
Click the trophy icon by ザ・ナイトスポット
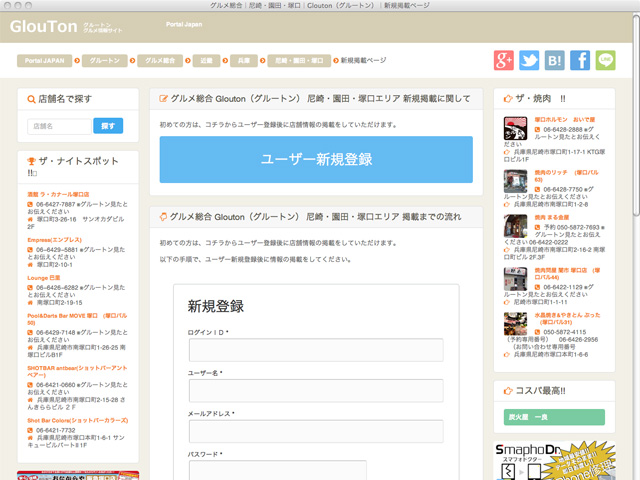[x=31, y=162]
